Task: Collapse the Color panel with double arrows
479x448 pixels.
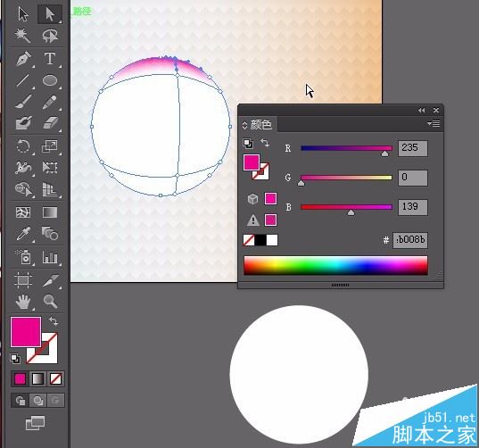Action: 422,111
